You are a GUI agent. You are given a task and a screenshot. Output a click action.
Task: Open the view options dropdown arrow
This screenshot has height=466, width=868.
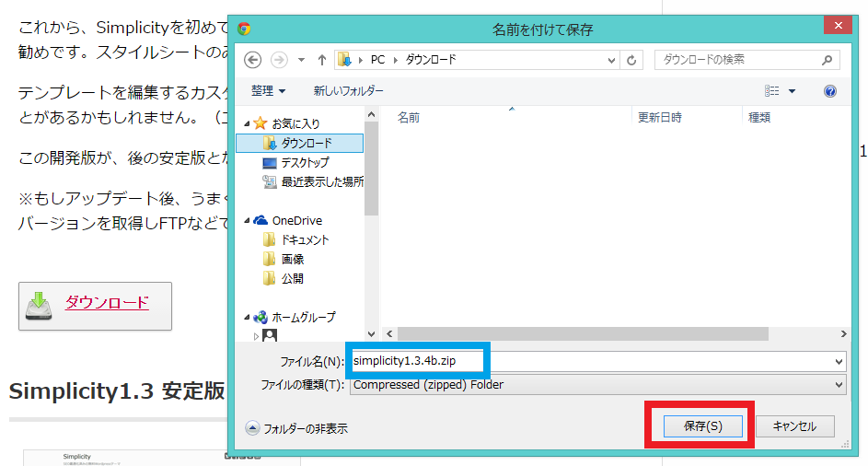(793, 91)
